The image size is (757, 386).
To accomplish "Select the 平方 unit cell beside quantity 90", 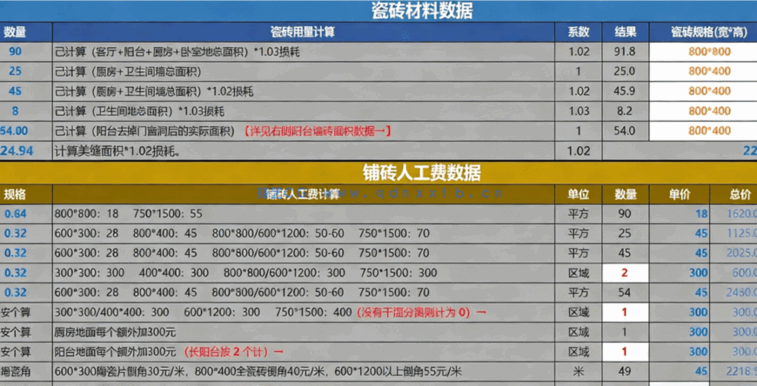I will 578,214.
